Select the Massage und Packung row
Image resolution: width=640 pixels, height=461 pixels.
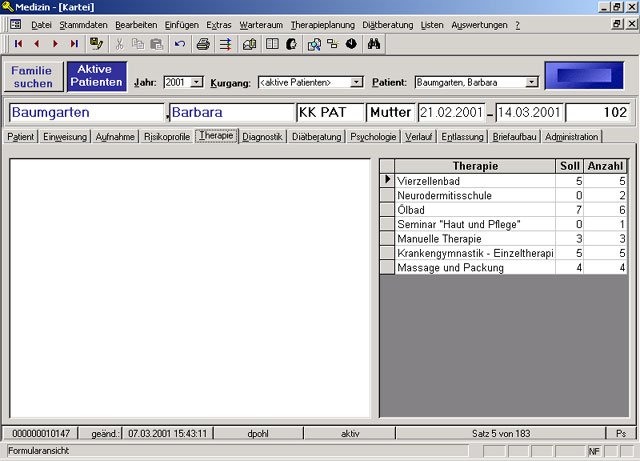[504, 267]
